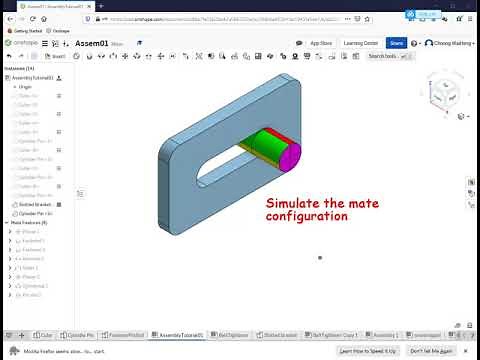
Task: Open the feature tree options icon beside the hamburger menu
Action: 55,43
